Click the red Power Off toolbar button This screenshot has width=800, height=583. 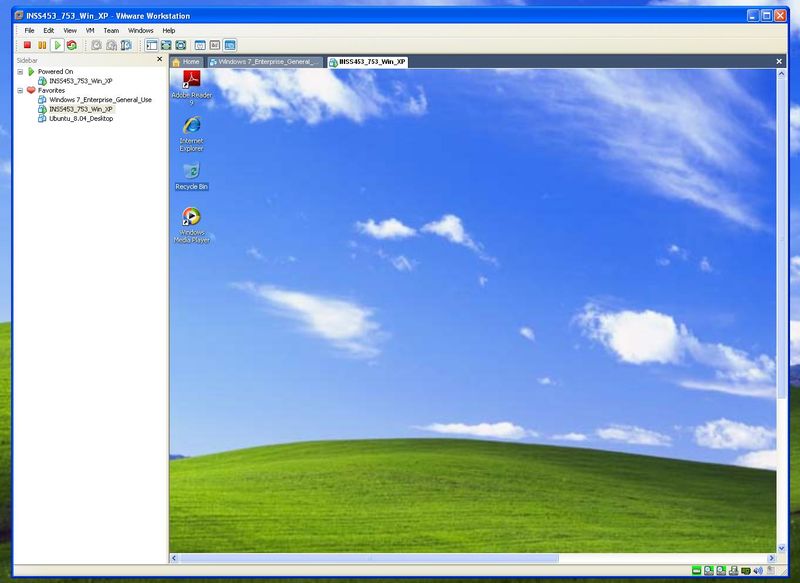(27, 45)
